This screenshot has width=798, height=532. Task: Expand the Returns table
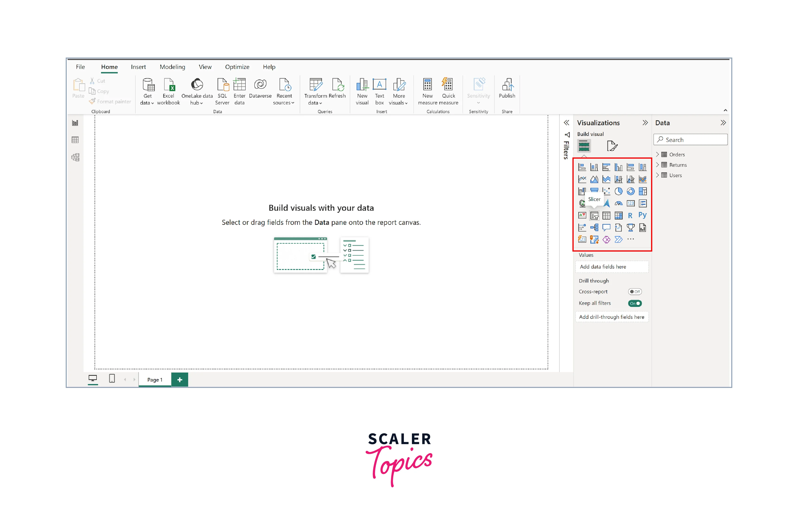click(657, 165)
